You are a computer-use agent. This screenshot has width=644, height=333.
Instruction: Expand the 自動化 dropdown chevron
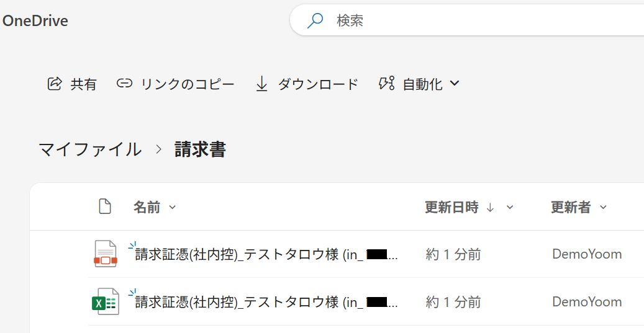pyautogui.click(x=454, y=83)
